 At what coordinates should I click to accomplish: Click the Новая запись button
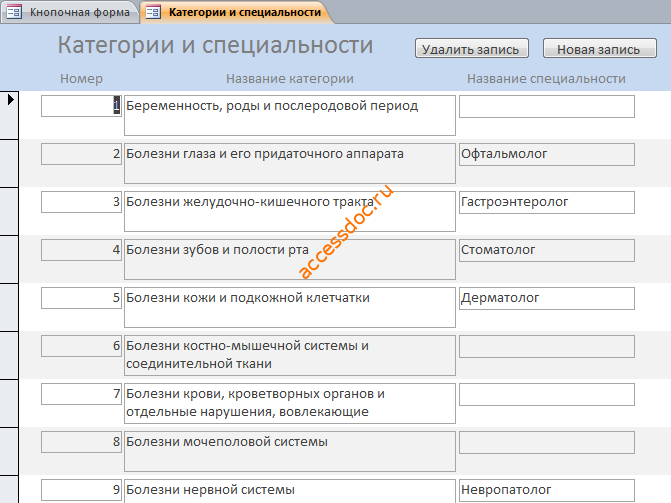click(x=600, y=48)
